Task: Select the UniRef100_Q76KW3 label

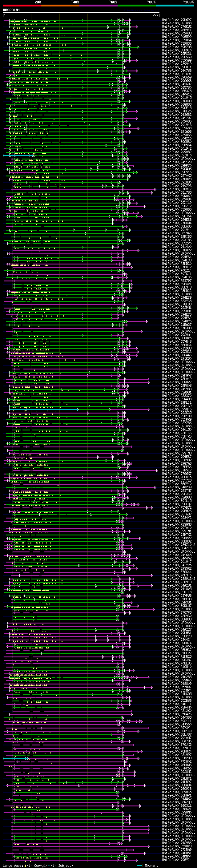Action: click(177, 101)
